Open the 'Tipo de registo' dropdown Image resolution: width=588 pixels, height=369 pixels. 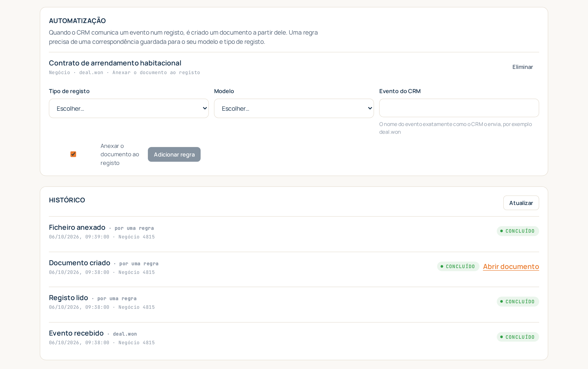click(129, 108)
